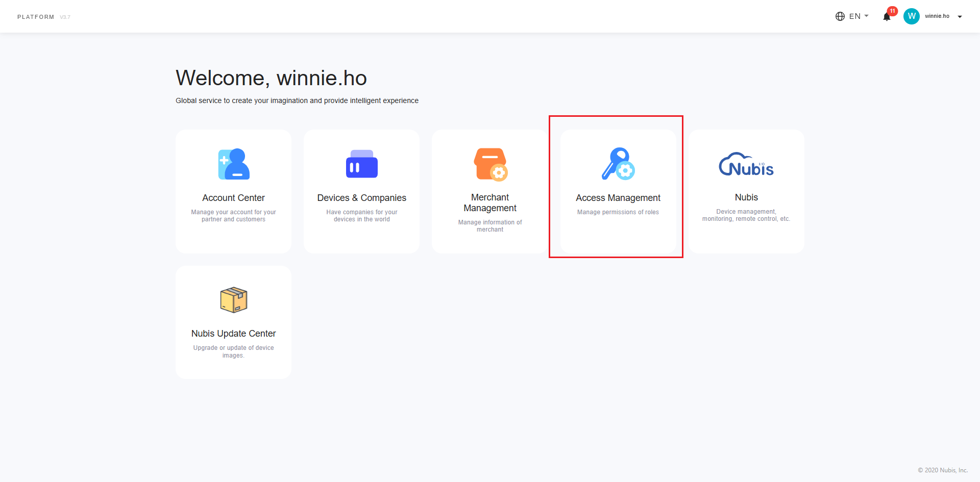This screenshot has width=980, height=482.
Task: Click the Nubis card title
Action: click(746, 197)
